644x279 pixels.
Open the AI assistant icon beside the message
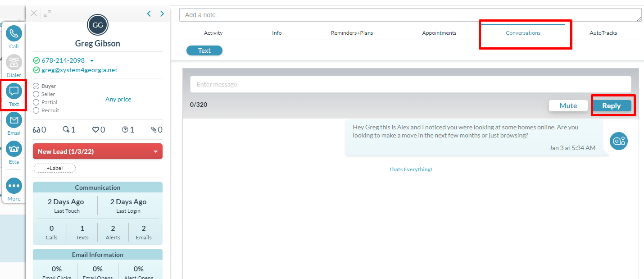(x=618, y=141)
